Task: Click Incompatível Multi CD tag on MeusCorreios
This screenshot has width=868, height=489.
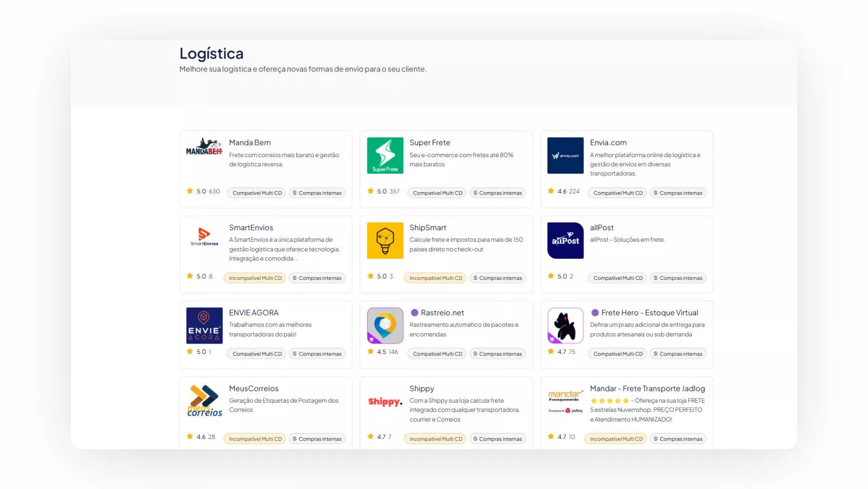Action: [x=255, y=439]
